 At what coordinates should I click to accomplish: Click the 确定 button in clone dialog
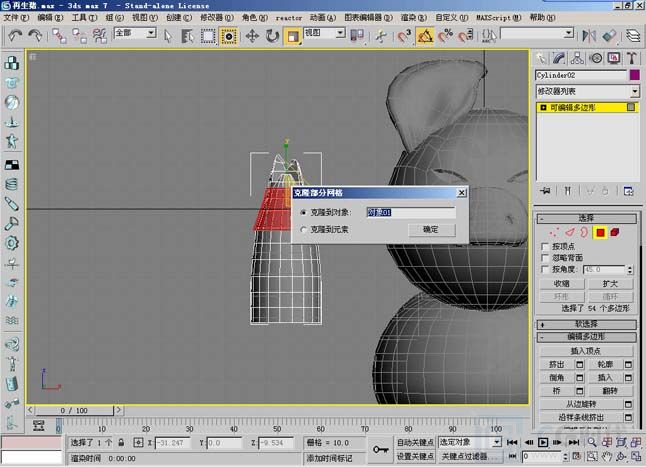click(x=432, y=229)
